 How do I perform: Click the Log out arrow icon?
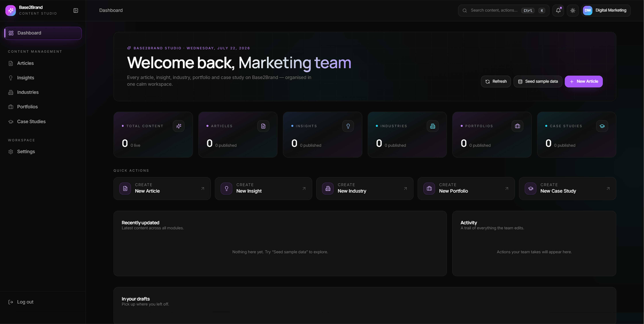click(x=11, y=302)
